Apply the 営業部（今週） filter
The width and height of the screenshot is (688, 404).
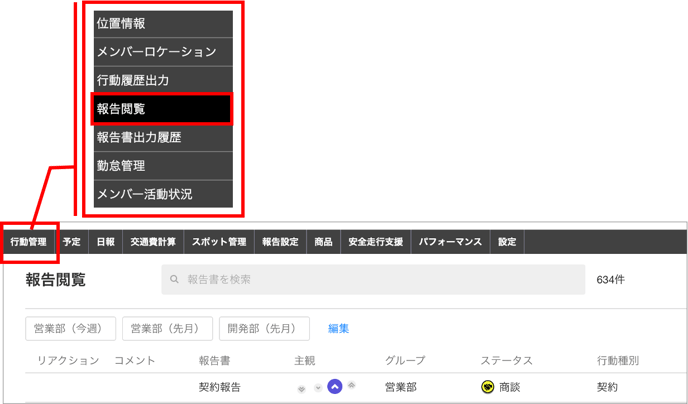(x=71, y=329)
